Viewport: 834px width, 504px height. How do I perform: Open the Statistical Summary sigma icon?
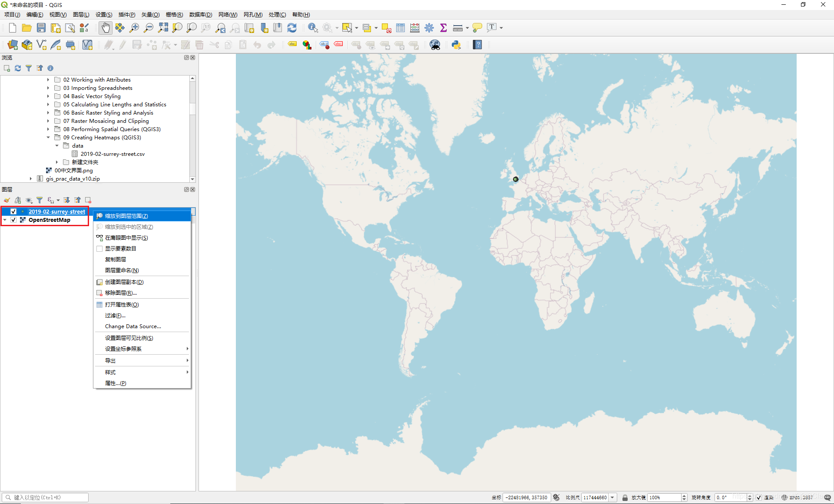(x=443, y=28)
